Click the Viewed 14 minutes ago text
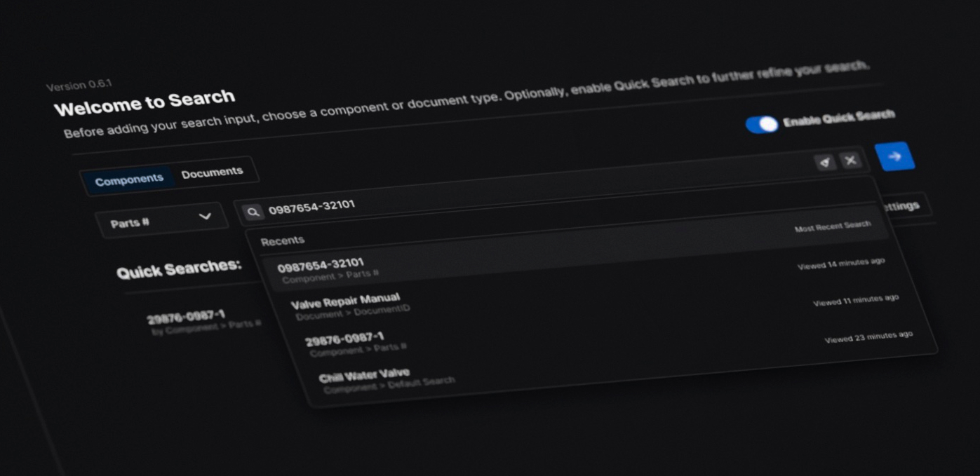 tap(841, 264)
